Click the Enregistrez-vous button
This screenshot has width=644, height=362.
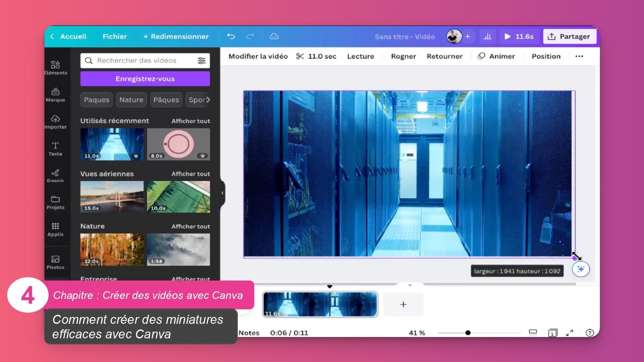point(145,79)
